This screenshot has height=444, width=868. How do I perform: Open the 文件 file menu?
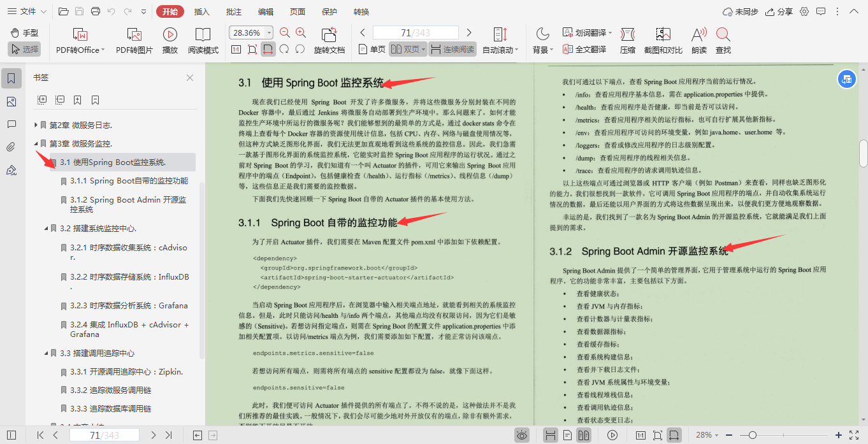[x=27, y=11]
